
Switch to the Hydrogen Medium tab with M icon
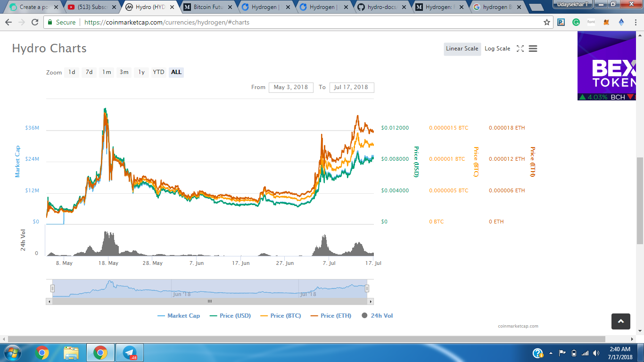click(x=438, y=7)
